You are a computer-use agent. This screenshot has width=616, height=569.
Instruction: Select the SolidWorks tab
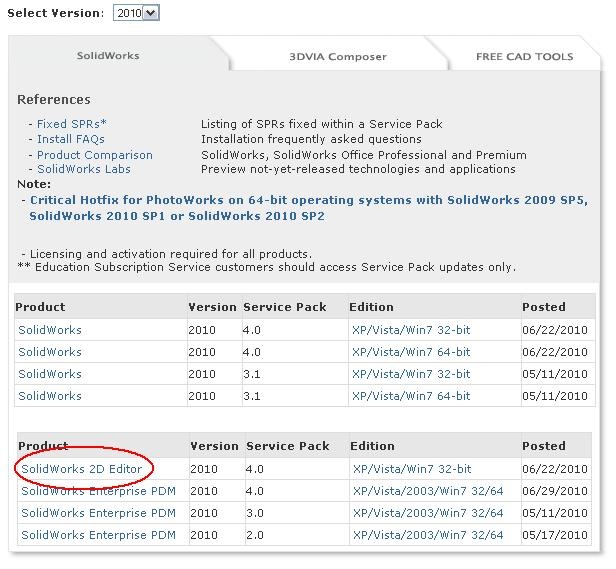point(108,56)
